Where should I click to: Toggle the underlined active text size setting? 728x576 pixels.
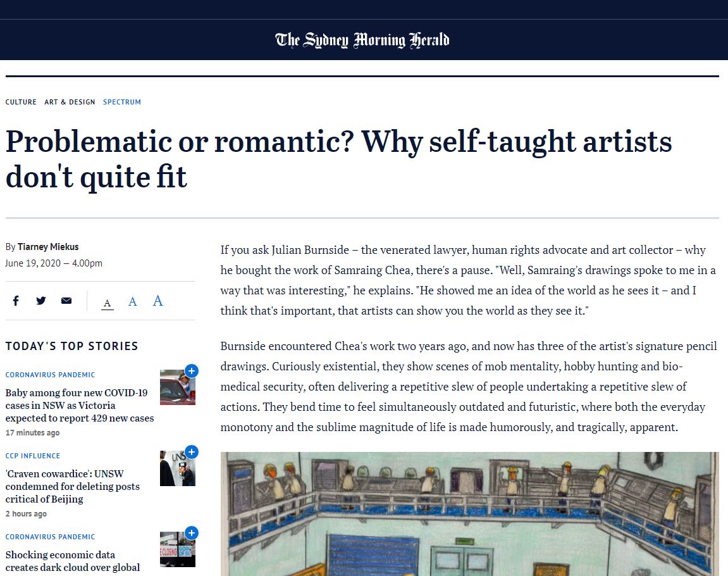(x=108, y=302)
